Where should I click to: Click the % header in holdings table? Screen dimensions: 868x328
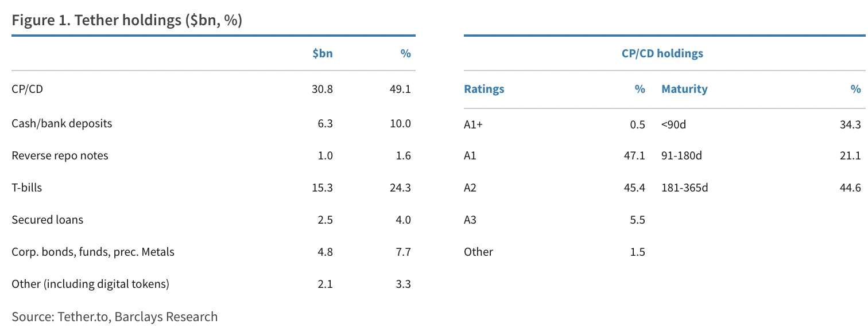[x=405, y=54]
